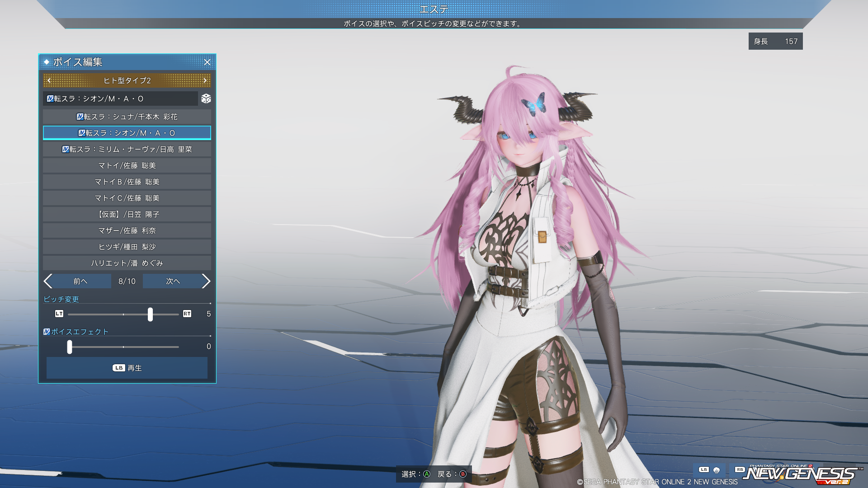Click LT icon to lower pitch
This screenshot has height=488, width=868.
pyautogui.click(x=59, y=314)
